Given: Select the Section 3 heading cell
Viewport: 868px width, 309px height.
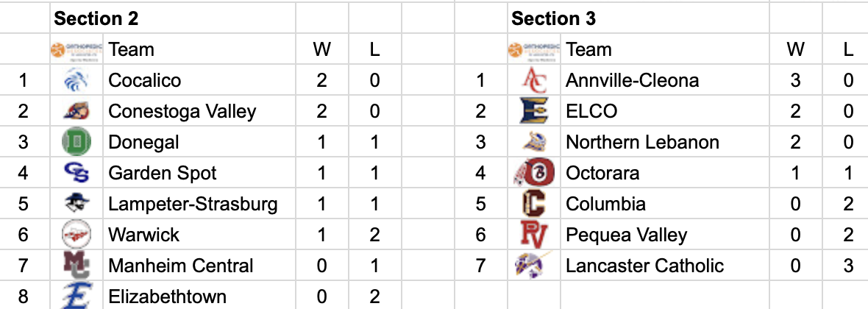Looking at the screenshot, I should tap(553, 18).
